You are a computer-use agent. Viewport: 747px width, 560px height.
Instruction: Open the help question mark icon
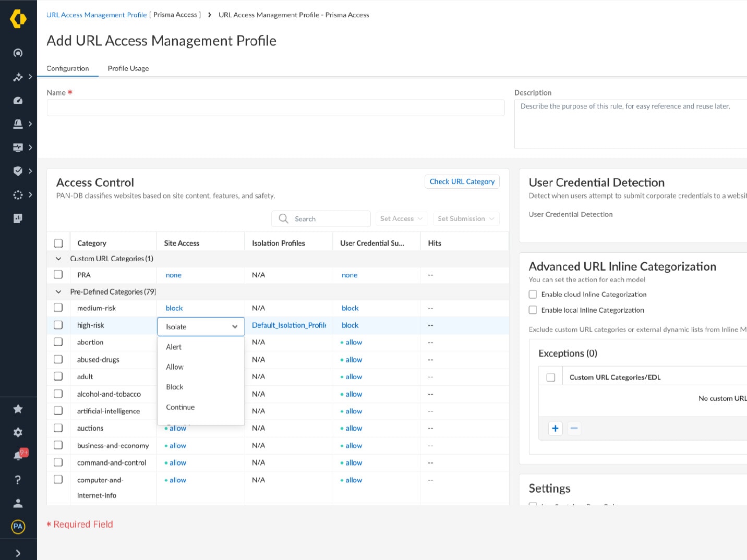pyautogui.click(x=18, y=480)
